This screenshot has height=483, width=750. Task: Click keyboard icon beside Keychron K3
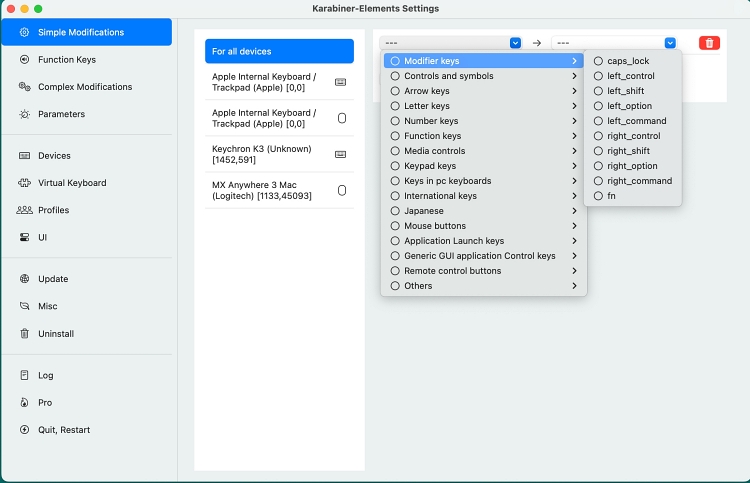coord(341,154)
